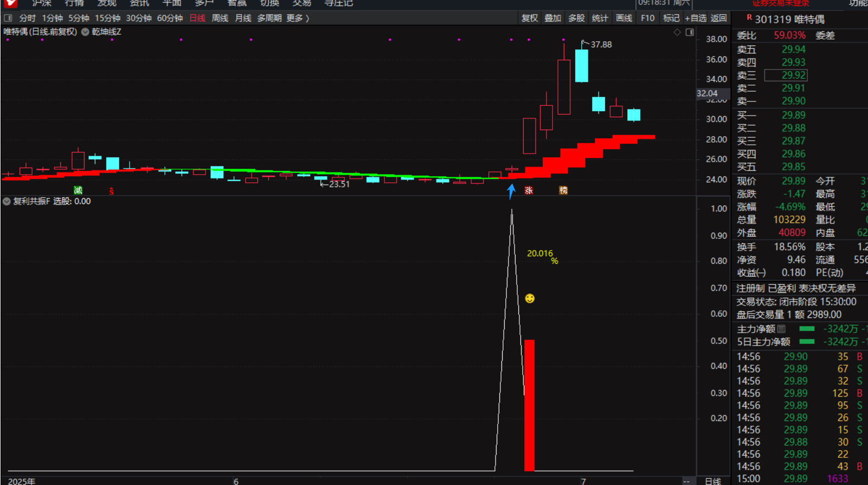Click the 复权 button in the toolbar

tap(530, 18)
